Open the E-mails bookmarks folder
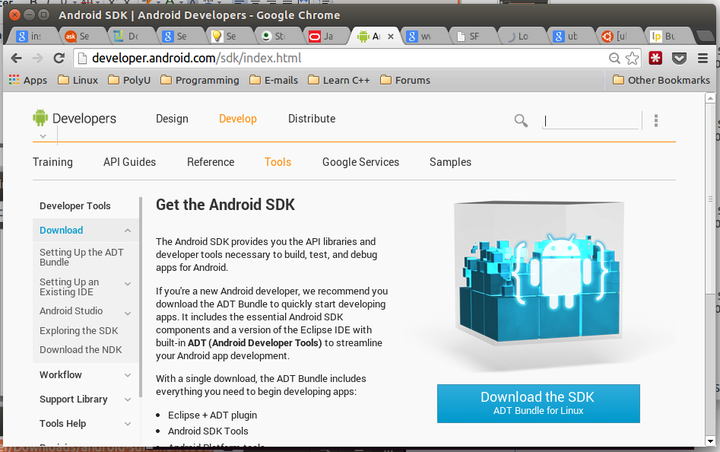The width and height of the screenshot is (720, 452). coord(274,80)
